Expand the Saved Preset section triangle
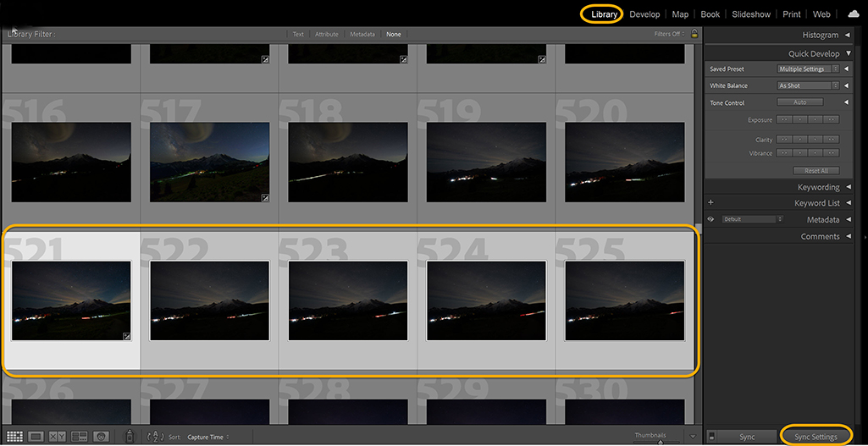 tap(847, 69)
